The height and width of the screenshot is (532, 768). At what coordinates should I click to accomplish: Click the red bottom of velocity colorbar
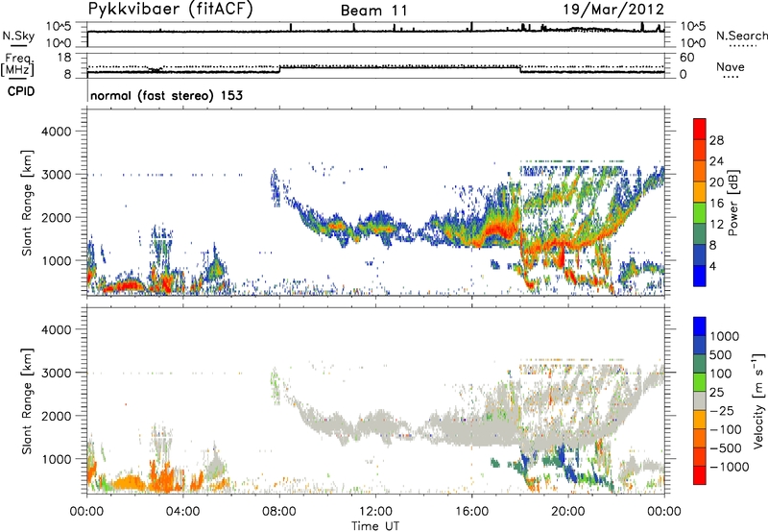click(700, 475)
